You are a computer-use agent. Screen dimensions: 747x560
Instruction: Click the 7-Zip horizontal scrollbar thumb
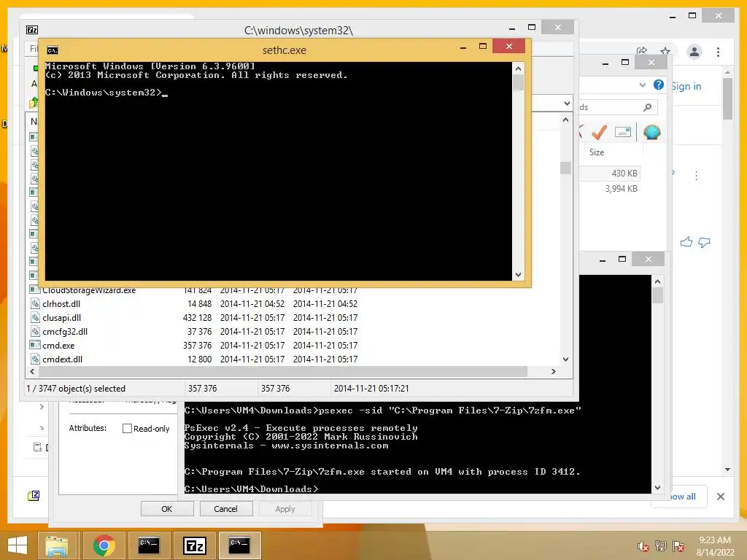[x=282, y=371]
